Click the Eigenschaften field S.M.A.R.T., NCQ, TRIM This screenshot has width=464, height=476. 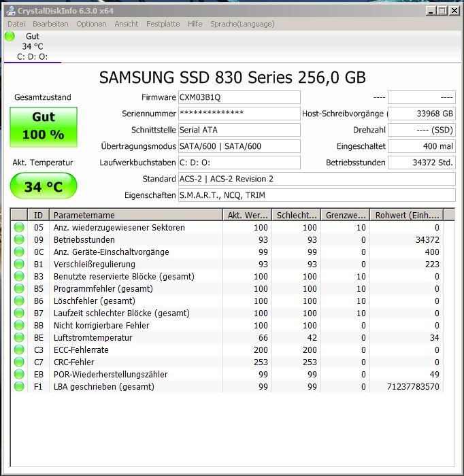coord(317,195)
